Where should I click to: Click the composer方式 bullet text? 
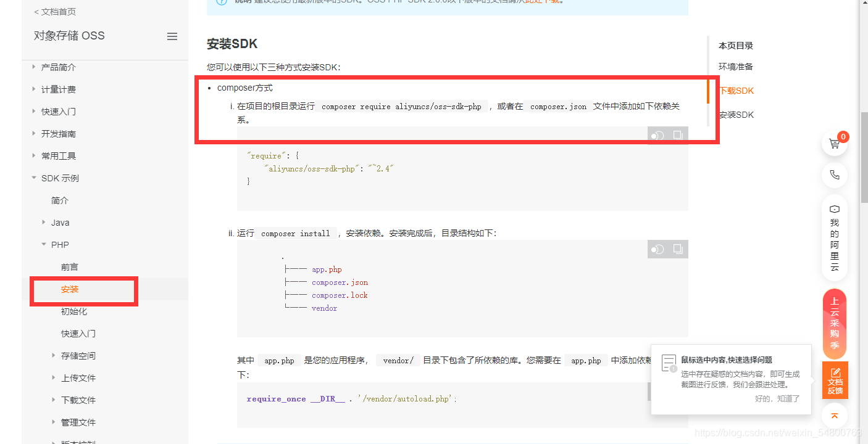[245, 88]
